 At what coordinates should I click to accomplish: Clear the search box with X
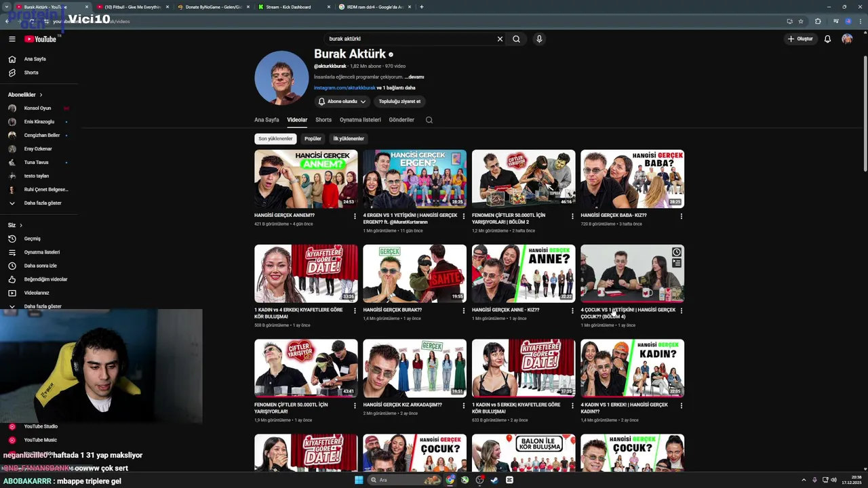point(500,39)
